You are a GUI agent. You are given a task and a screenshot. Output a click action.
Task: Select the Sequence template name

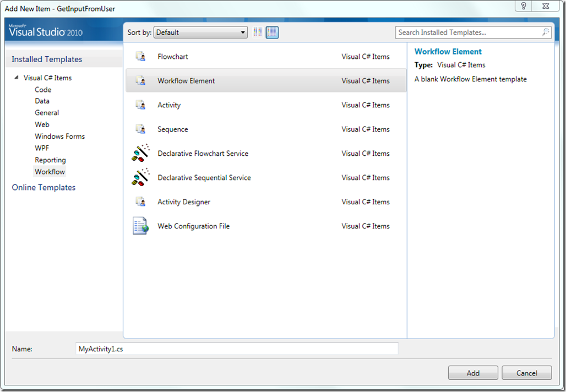[x=172, y=129]
